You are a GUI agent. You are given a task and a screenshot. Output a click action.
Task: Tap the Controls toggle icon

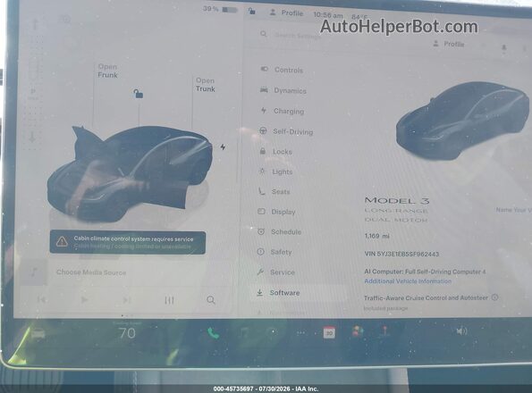[265, 69]
